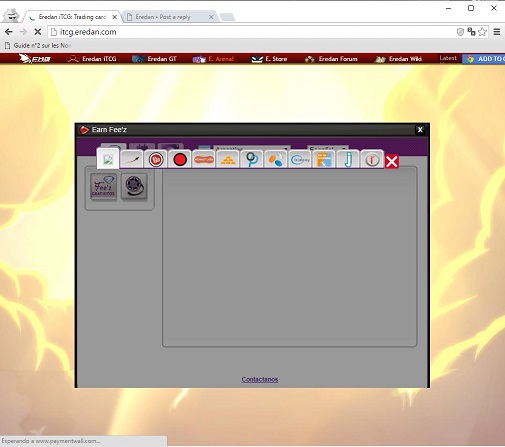Screen dimensions: 505x447
Task: Go to Eredan iTCG in top bar
Action: point(92,59)
